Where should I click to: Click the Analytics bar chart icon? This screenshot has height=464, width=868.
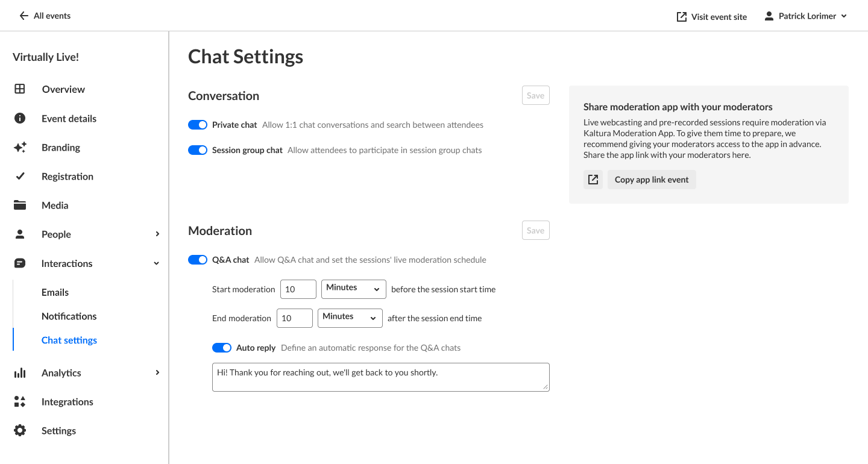click(20, 373)
